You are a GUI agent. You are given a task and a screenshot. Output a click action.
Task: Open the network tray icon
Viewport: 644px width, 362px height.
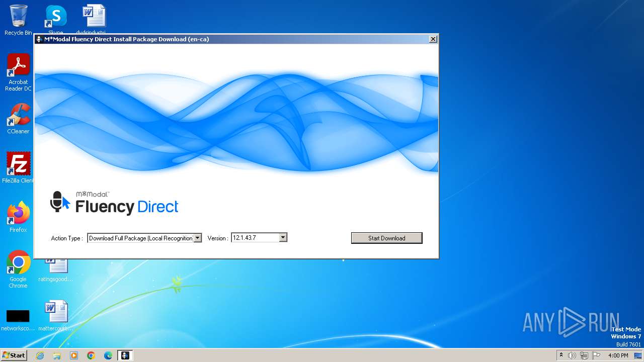coord(584,355)
